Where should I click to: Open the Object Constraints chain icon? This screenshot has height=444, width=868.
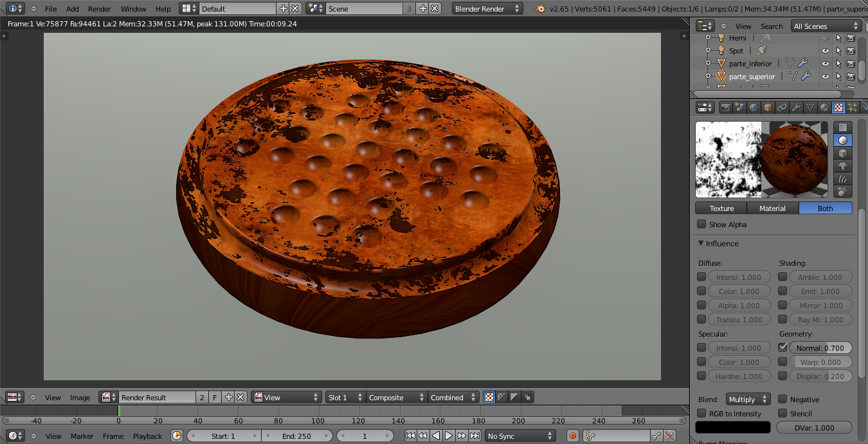point(782,107)
